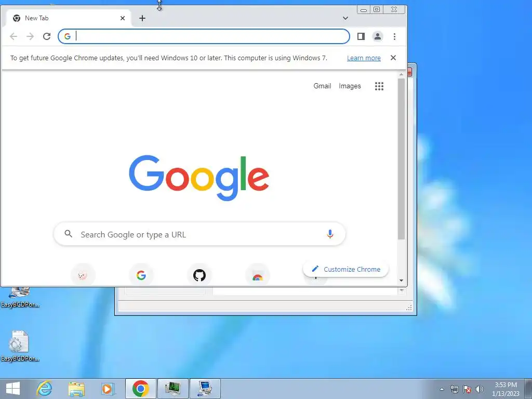The width and height of the screenshot is (532, 399).
Task: Click the background window's scrollbar down arrow
Action: (x=402, y=291)
